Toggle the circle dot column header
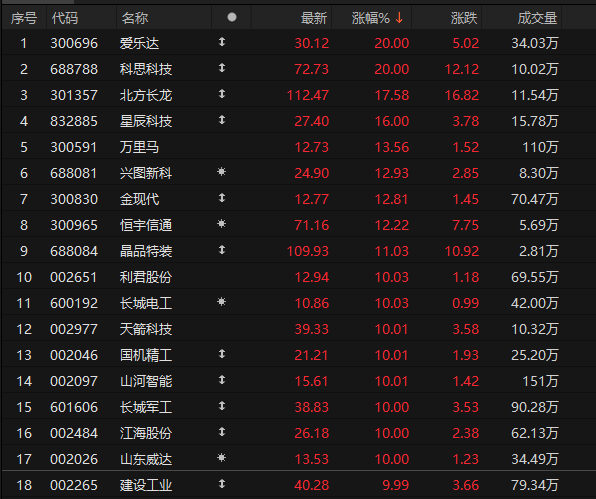596x499 pixels. click(x=232, y=17)
